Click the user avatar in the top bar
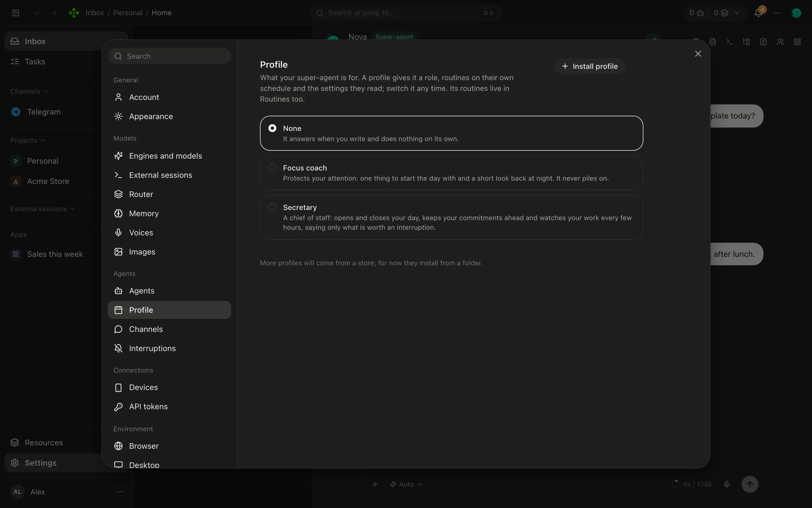 pyautogui.click(x=796, y=13)
